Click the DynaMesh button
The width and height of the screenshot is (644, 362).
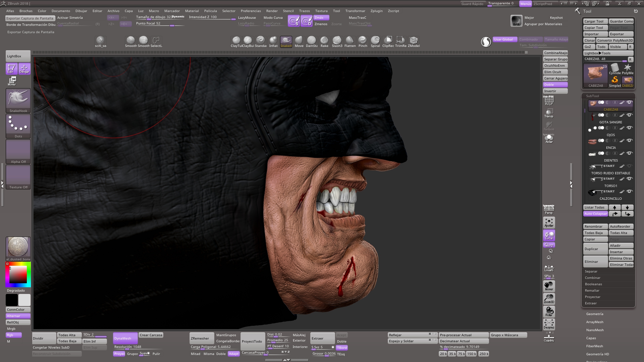125,338
